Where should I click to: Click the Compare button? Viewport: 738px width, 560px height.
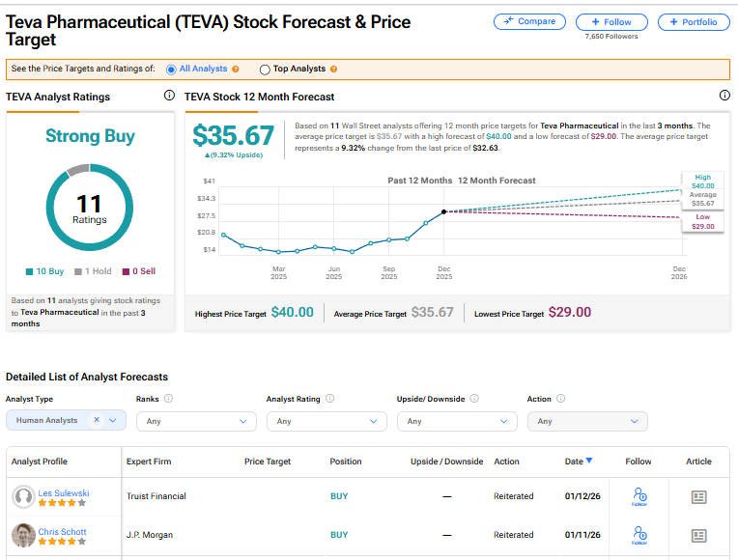(x=529, y=21)
